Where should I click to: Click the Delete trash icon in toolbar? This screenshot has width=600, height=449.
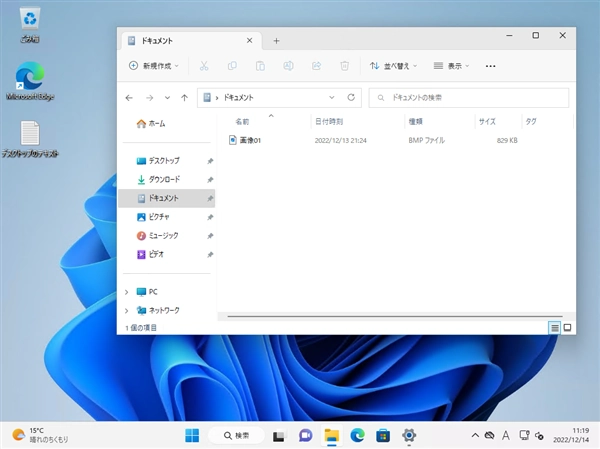point(344,66)
